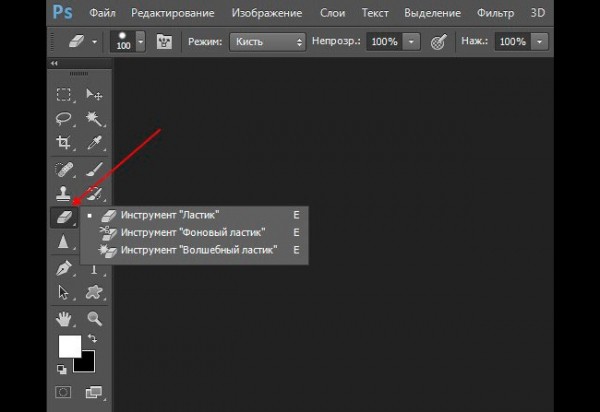Select the Hand tool
The image size is (600, 412).
tap(64, 319)
